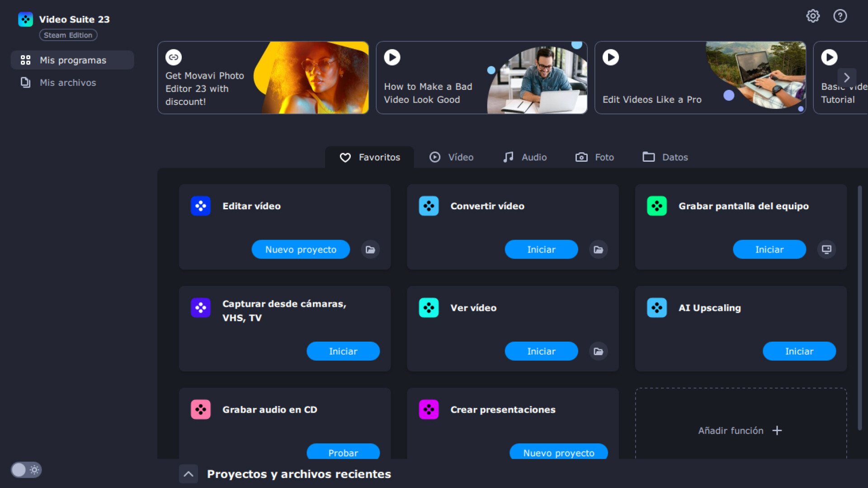Select Mis programas in the sidebar
This screenshot has height=488, width=868.
72,60
